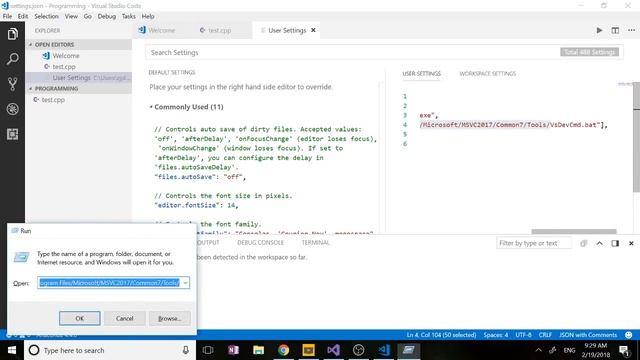Click the feedback smiley in status bar

[629, 335]
